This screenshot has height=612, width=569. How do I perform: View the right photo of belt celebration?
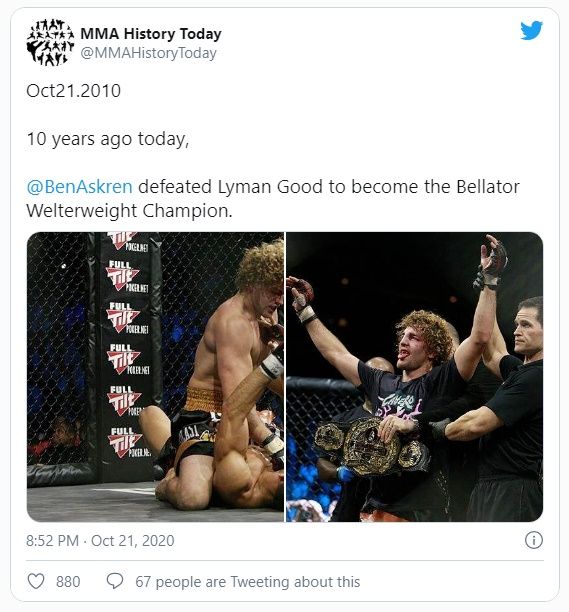[414, 377]
